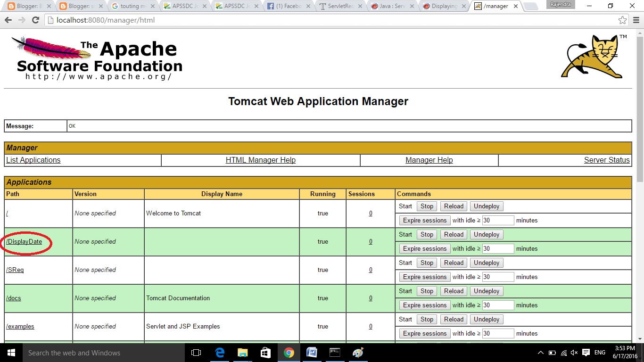Expire sessions for the /DisplayDate application

pos(425,249)
